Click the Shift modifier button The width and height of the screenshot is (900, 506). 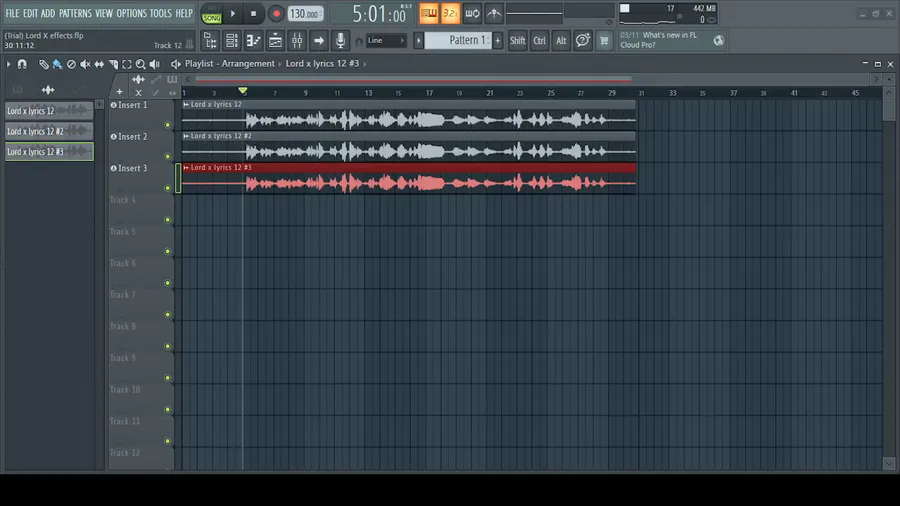coord(517,41)
